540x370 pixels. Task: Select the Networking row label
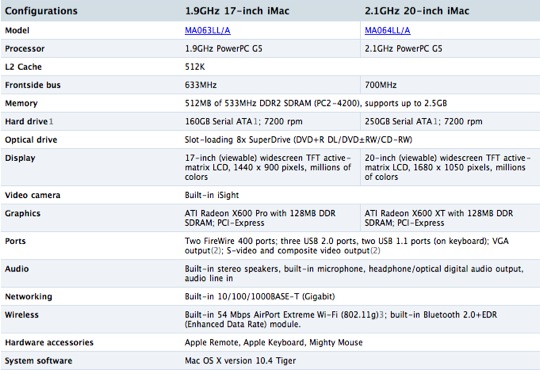(29, 297)
